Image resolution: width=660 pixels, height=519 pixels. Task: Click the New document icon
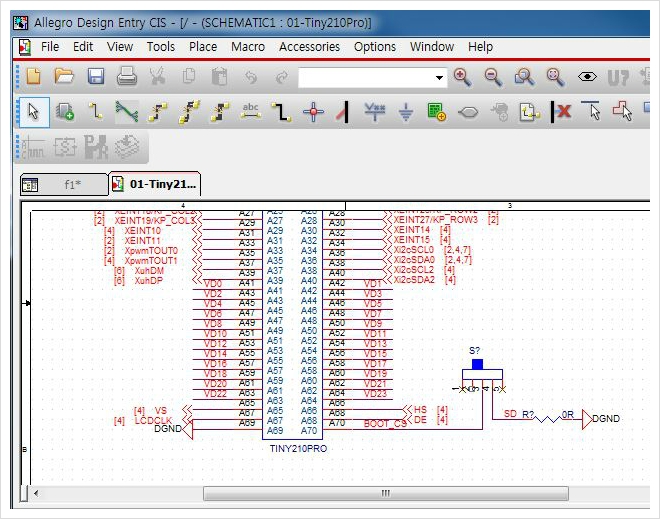tap(33, 77)
